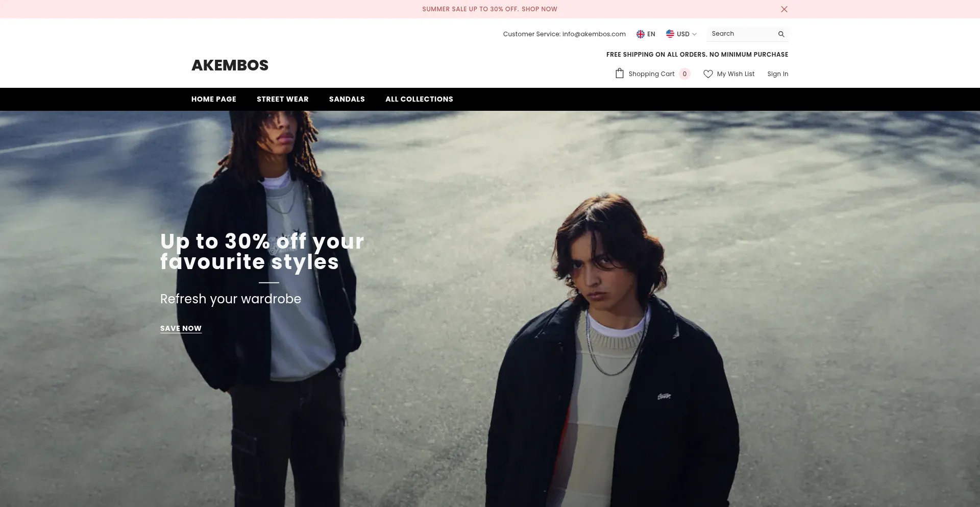Click the AKEMBOS store logo
Image resolution: width=980 pixels, height=507 pixels.
230,65
